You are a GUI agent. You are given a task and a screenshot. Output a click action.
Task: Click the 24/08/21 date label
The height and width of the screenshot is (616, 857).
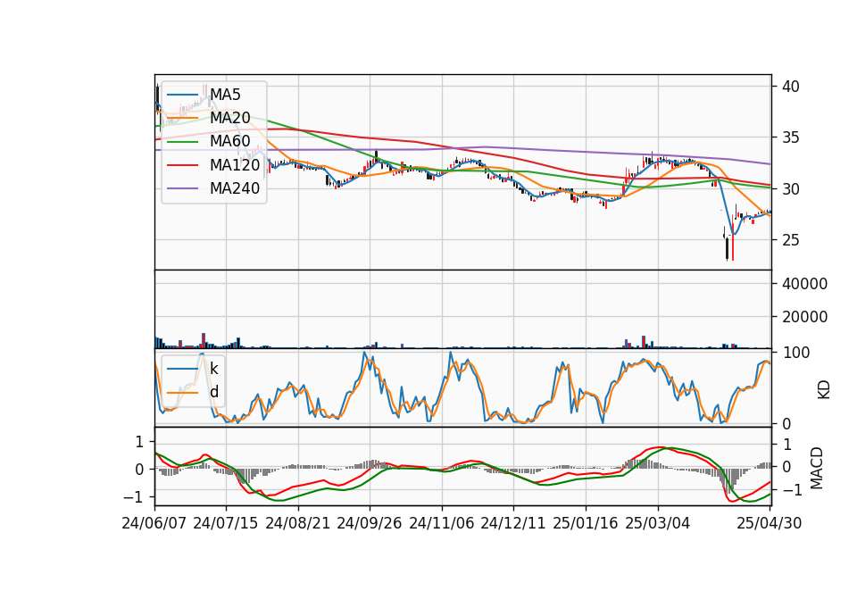point(298,523)
